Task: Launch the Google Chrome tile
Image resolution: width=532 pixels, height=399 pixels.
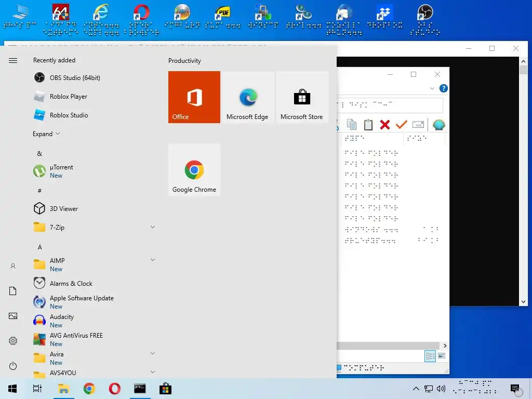Action: pyautogui.click(x=194, y=170)
